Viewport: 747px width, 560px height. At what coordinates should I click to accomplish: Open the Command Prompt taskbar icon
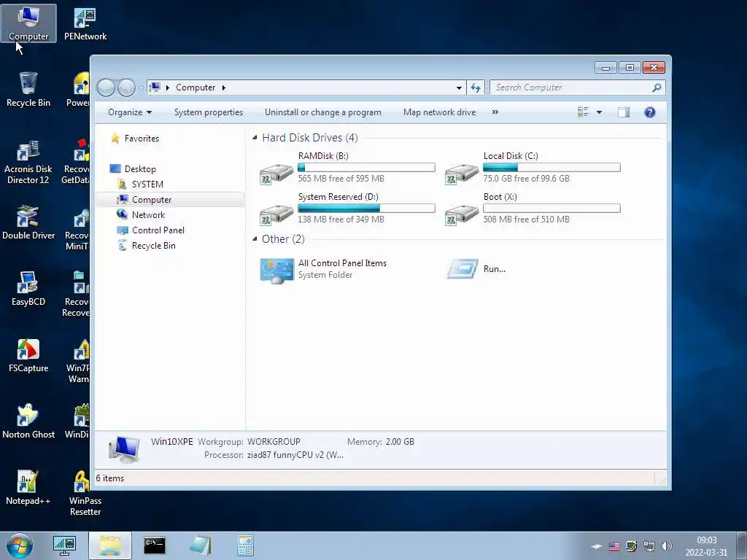pos(155,545)
